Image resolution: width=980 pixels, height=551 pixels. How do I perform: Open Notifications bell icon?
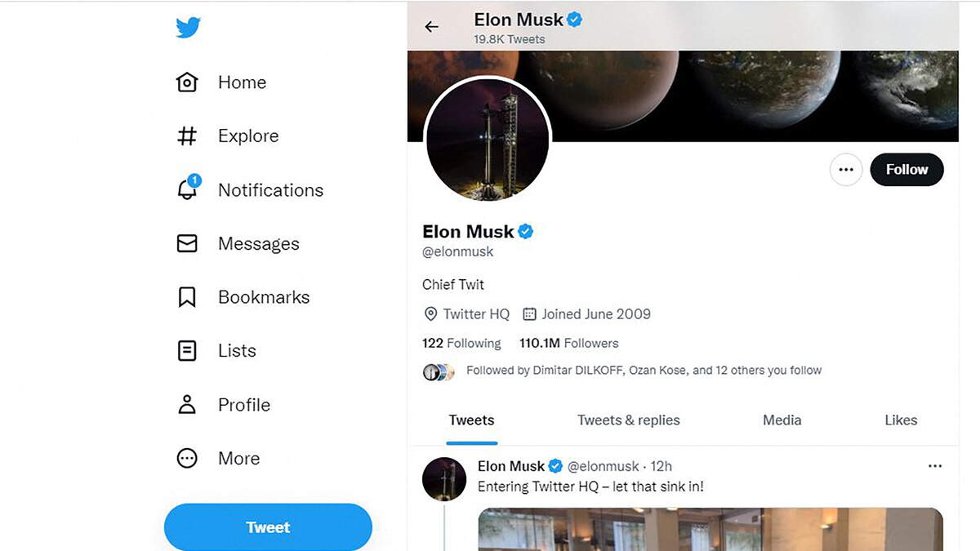pyautogui.click(x=187, y=189)
